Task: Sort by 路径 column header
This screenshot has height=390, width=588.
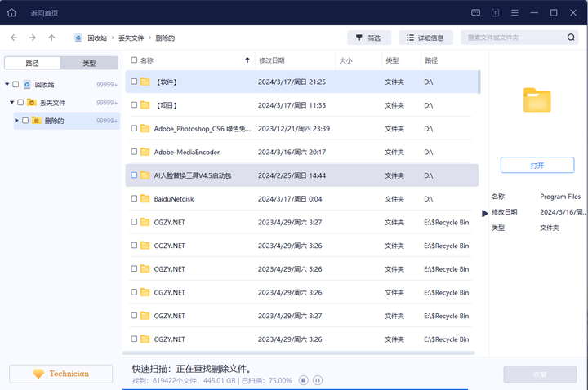Action: [x=431, y=60]
